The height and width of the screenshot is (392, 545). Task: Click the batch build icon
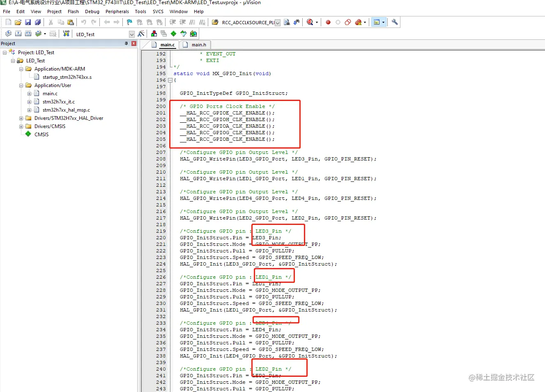[x=38, y=34]
